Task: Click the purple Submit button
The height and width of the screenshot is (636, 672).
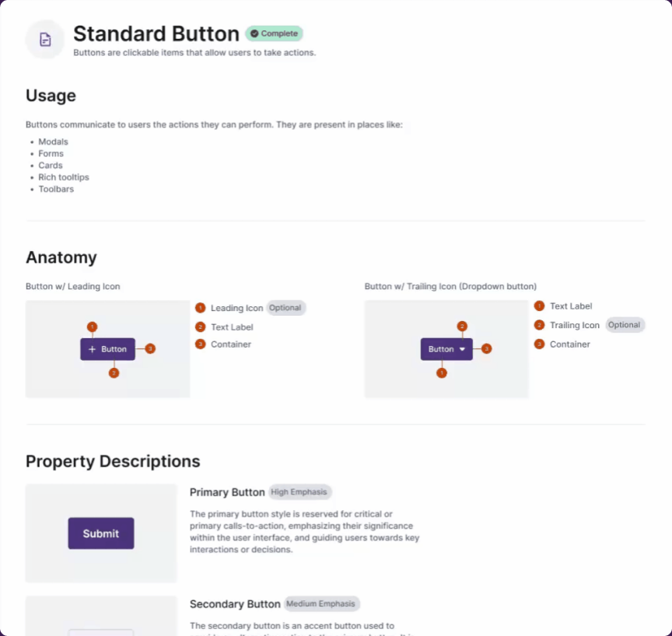Action: (x=100, y=533)
